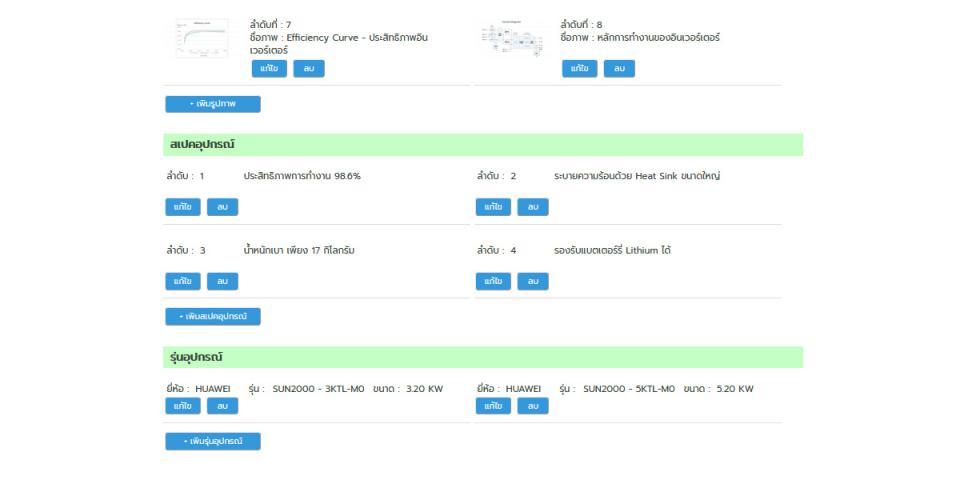Edit image number 8 with แก้ไข

pyautogui.click(x=580, y=69)
